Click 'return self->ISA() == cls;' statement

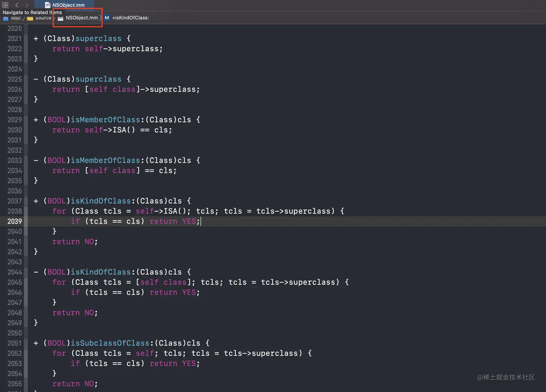112,130
